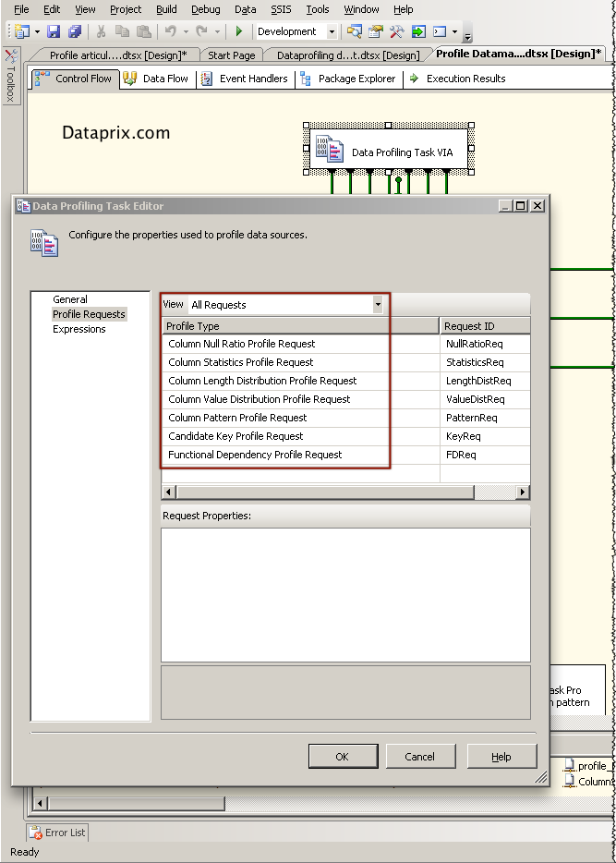Open the Undo history dropdown arrow

(x=186, y=32)
